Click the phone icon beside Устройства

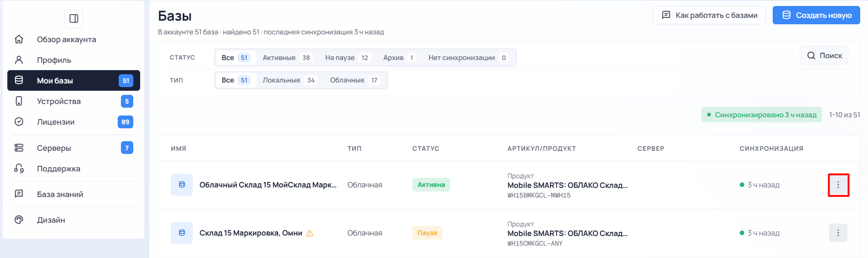(x=19, y=101)
